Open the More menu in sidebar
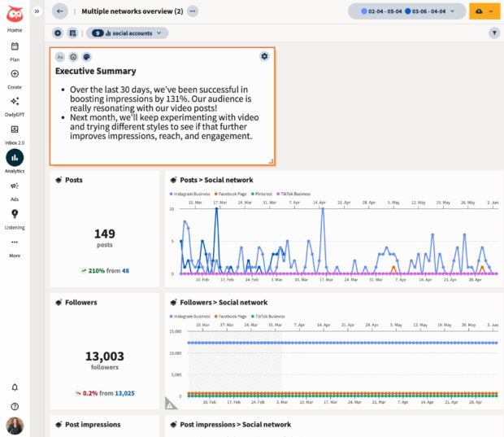This screenshot has width=504, height=437. click(x=15, y=247)
